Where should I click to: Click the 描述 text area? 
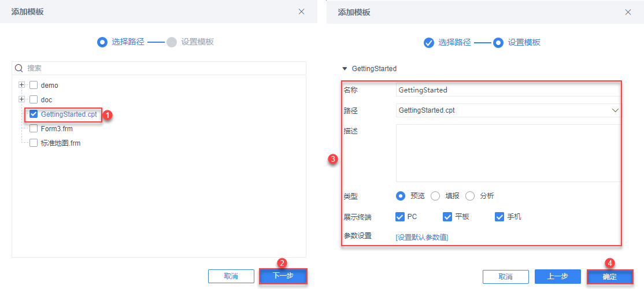(509, 153)
